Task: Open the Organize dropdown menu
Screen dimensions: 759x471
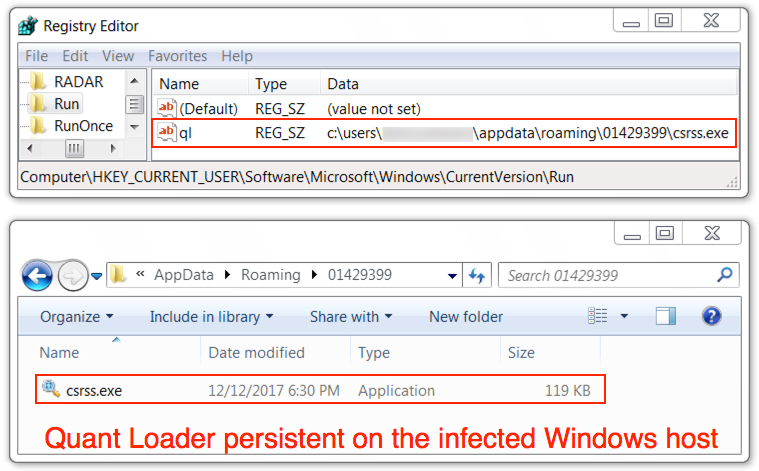Action: [x=76, y=317]
